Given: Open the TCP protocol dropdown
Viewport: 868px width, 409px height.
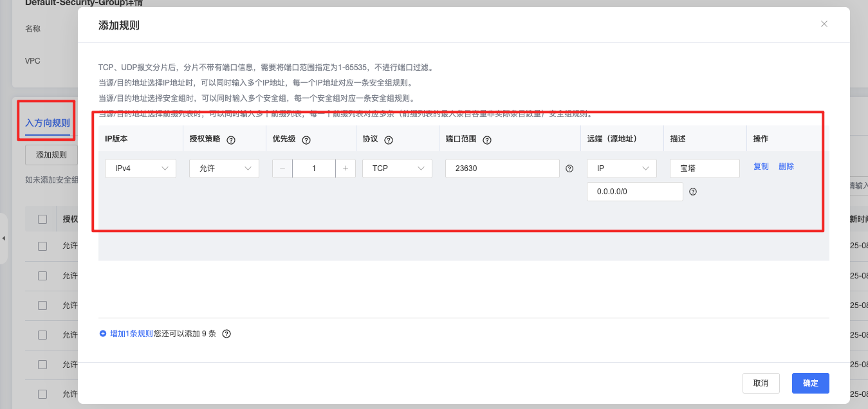Looking at the screenshot, I should [x=396, y=168].
